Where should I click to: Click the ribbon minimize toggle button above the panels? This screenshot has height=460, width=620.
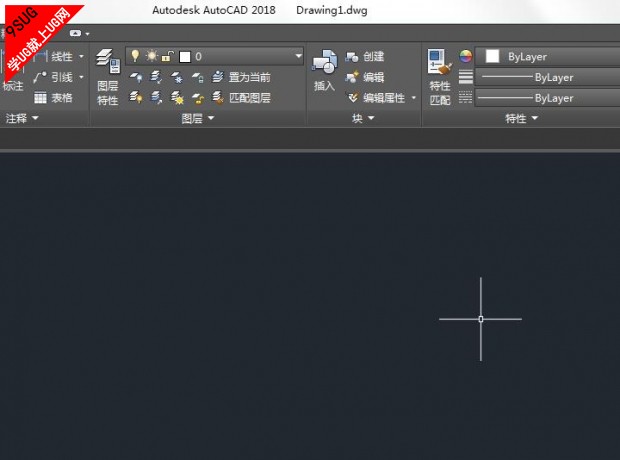(x=75, y=33)
